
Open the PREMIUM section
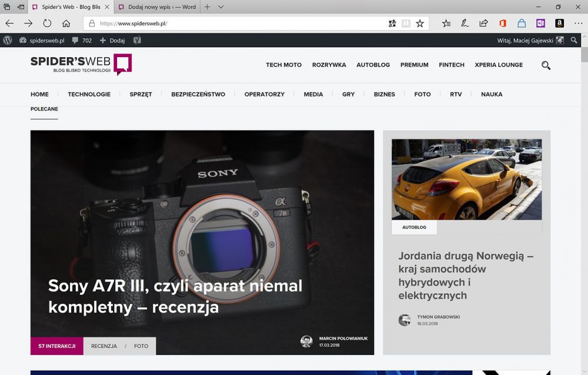(414, 65)
